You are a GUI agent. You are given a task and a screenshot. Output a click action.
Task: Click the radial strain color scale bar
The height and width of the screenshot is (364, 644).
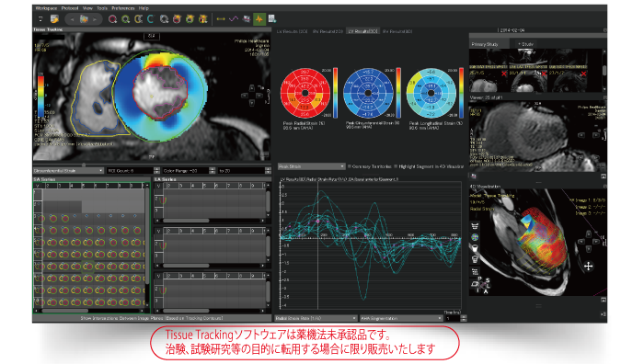click(336, 93)
